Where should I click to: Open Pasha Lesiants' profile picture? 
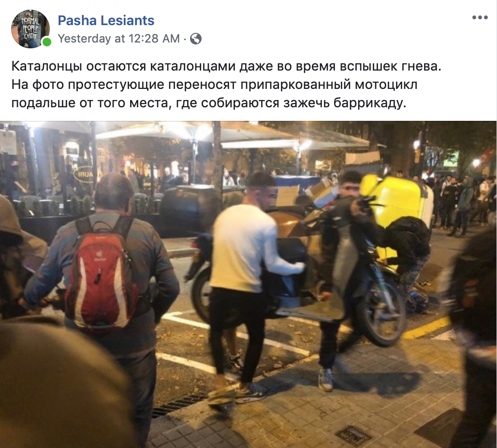click(30, 29)
